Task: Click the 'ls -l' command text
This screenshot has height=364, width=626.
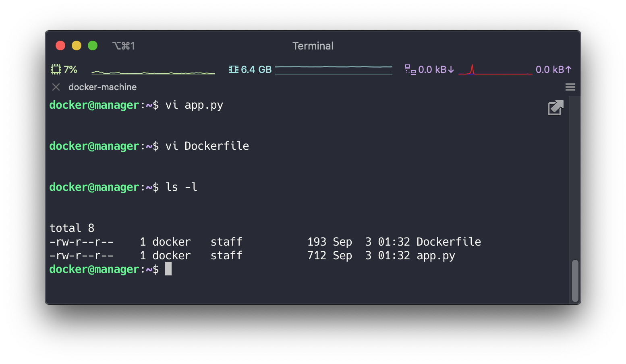Action: pos(181,187)
